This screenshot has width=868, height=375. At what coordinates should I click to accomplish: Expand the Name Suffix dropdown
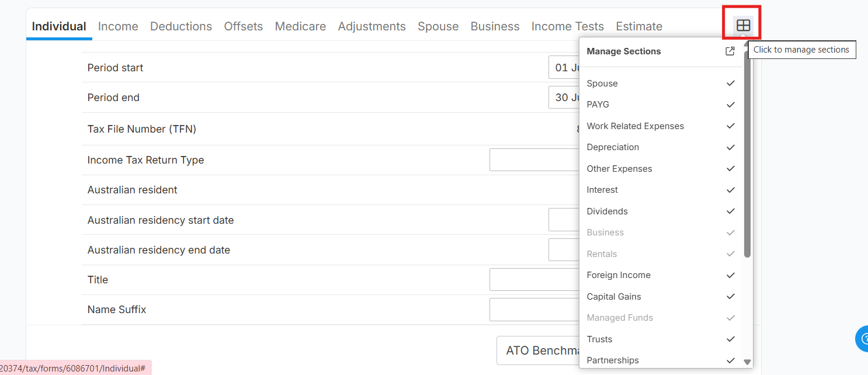coord(534,310)
